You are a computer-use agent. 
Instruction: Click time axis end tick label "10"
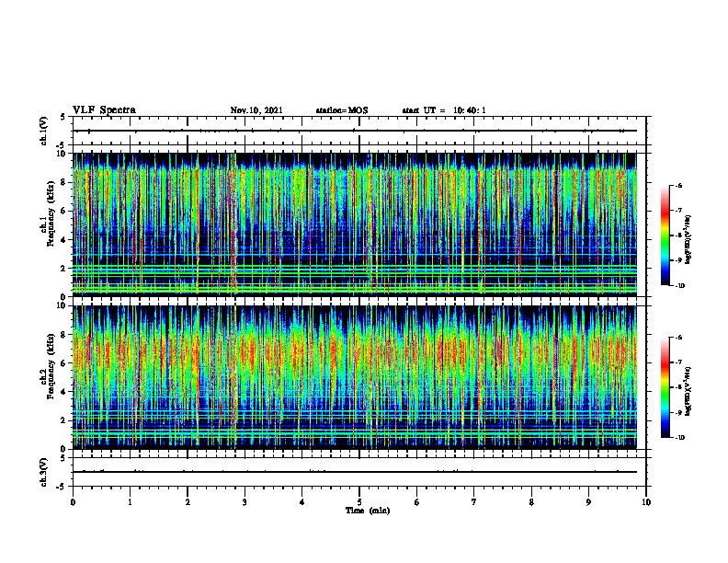tap(646, 502)
